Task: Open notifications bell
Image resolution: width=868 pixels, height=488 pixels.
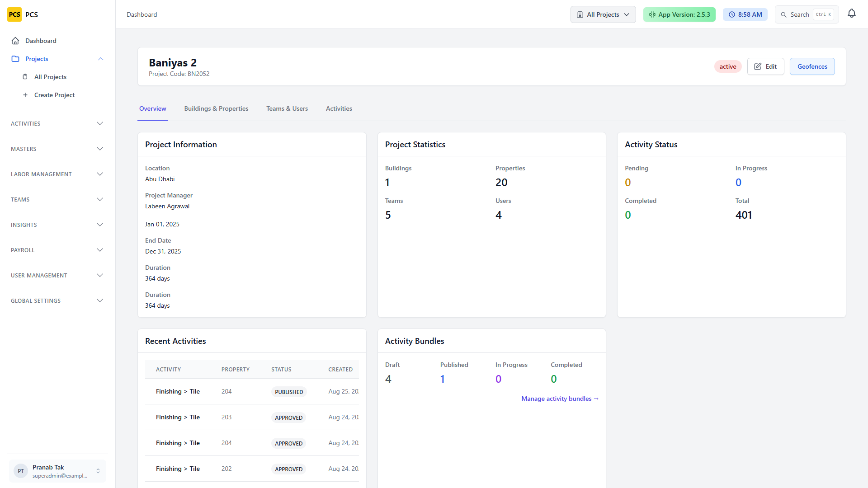Action: [x=852, y=14]
